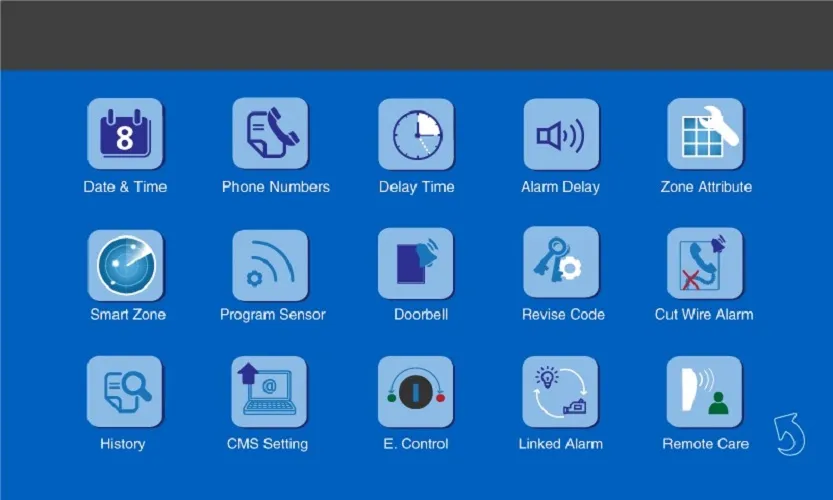Image resolution: width=833 pixels, height=500 pixels.
Task: Tap the Doorbell icon
Action: [x=416, y=264]
